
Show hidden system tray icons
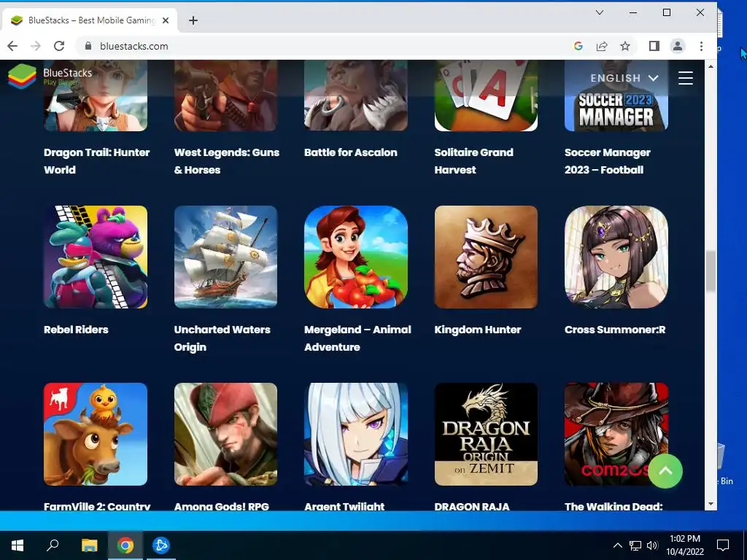click(x=617, y=545)
